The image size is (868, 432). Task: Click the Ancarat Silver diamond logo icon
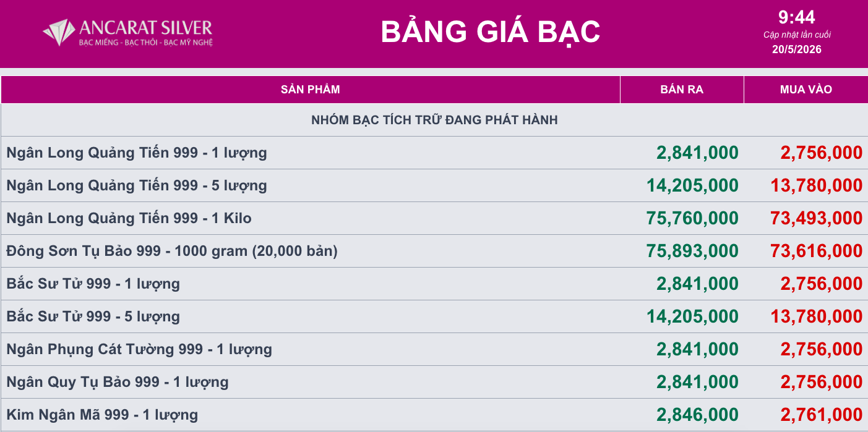59,32
